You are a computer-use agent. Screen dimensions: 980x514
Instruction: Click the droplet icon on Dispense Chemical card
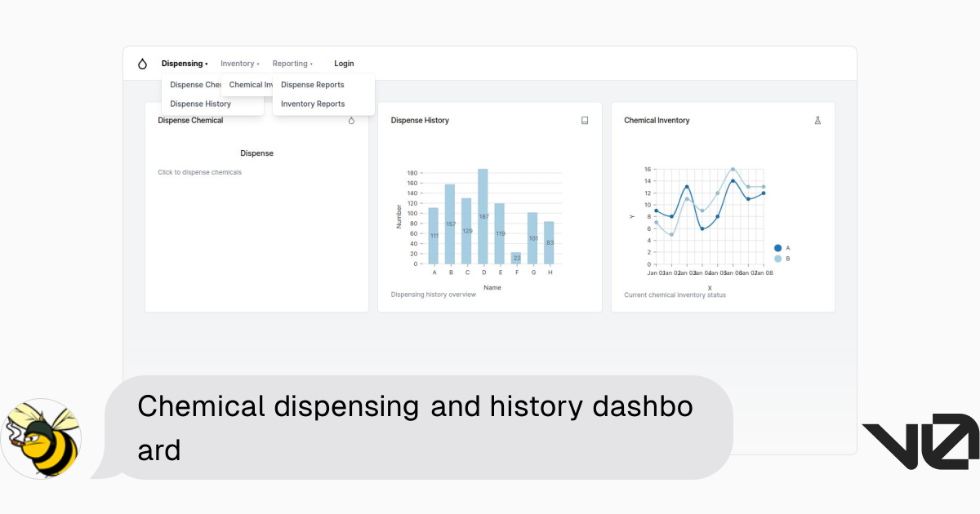point(352,120)
